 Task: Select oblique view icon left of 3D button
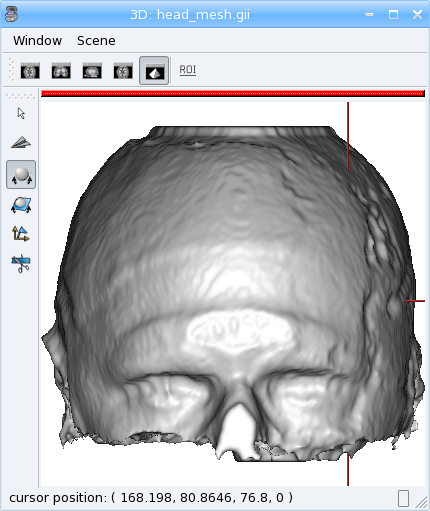(123, 71)
